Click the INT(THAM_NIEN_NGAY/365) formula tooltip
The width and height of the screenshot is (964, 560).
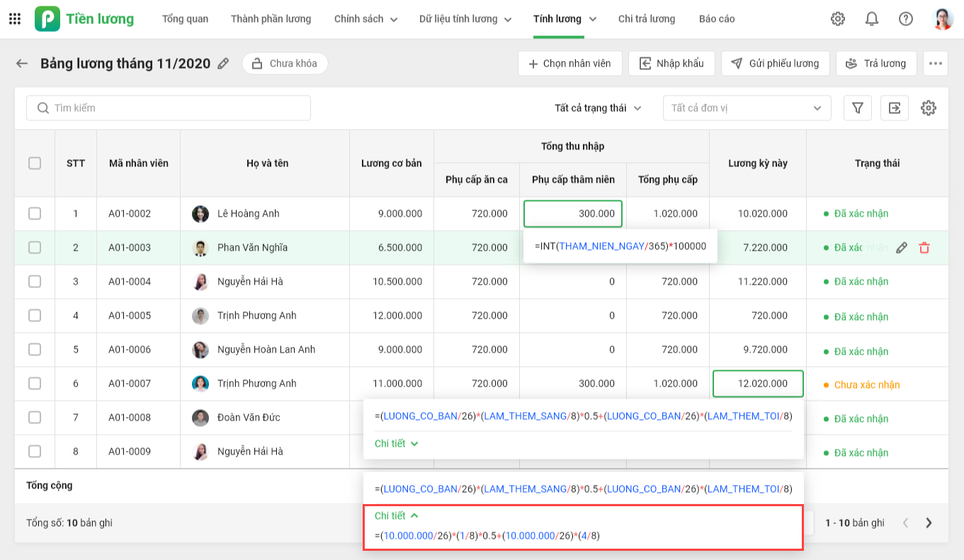pos(620,246)
